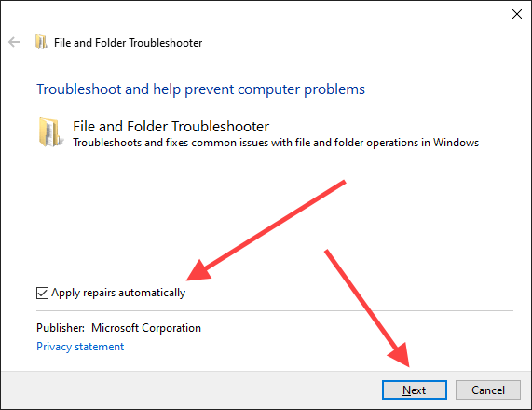532x410 pixels.
Task: Dismiss the wizard with the Cancel button
Action: coord(488,390)
